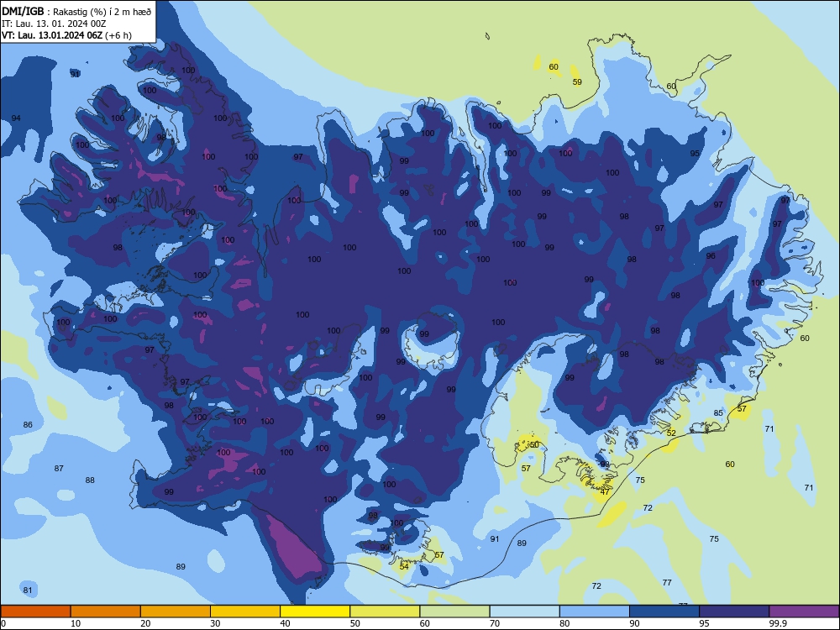The height and width of the screenshot is (630, 840).
Task: Click the '81' humidity value on the map
Action: click(x=28, y=591)
